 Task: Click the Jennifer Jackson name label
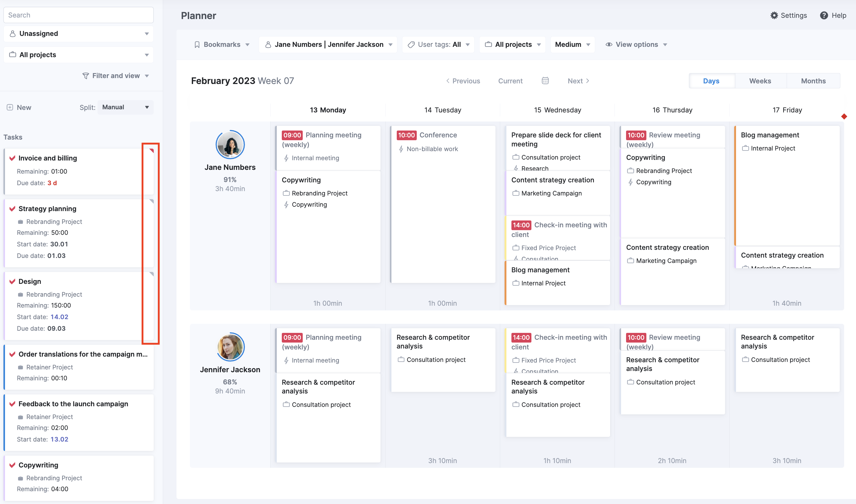click(230, 369)
